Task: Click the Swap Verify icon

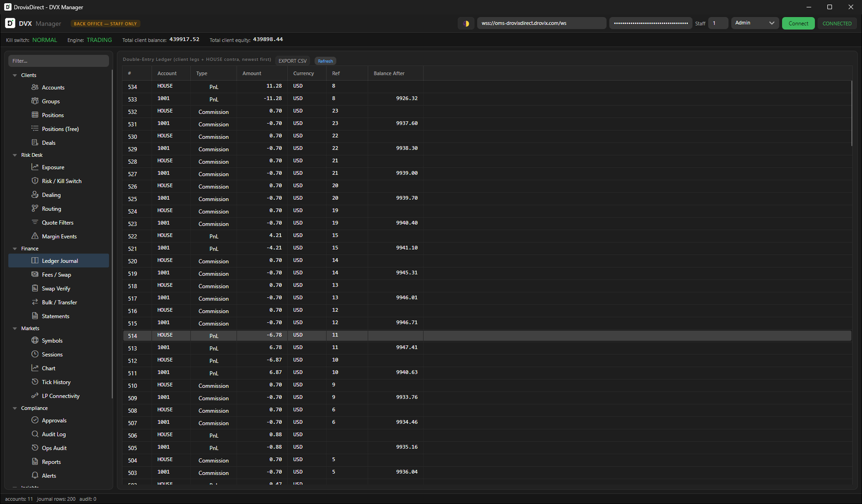Action: pyautogui.click(x=35, y=289)
